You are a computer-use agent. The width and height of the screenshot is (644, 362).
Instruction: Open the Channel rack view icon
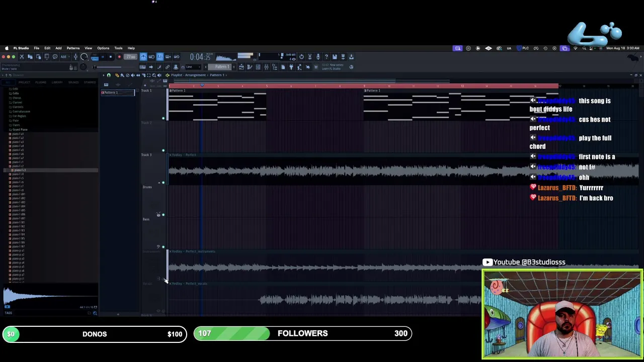pos(258,67)
